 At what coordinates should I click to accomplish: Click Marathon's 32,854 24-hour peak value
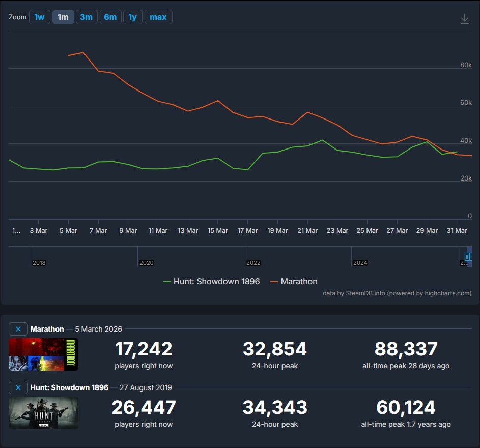[x=275, y=349]
